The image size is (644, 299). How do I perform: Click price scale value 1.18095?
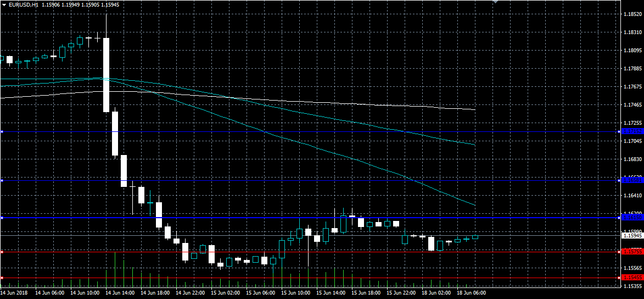coord(632,51)
